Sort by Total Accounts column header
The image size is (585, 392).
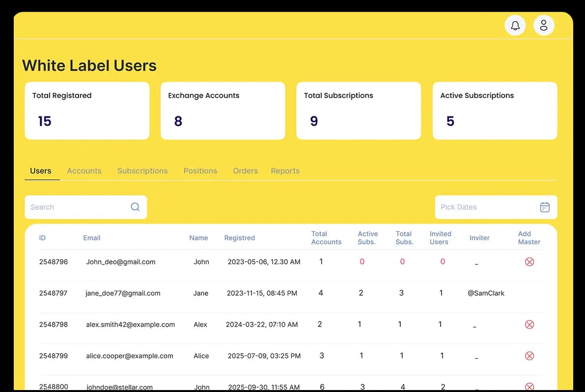point(327,238)
